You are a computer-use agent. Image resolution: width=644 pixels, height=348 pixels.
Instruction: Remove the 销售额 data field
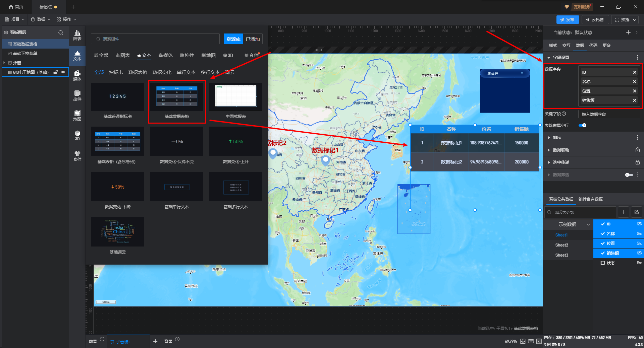[634, 100]
